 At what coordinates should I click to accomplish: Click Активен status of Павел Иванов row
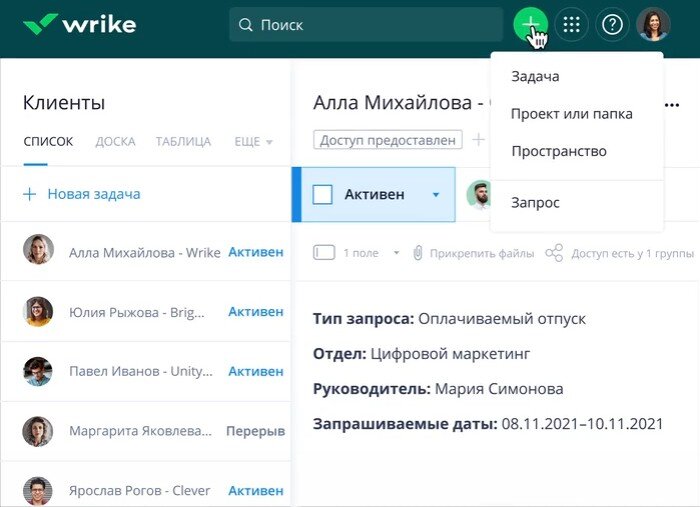coord(256,371)
